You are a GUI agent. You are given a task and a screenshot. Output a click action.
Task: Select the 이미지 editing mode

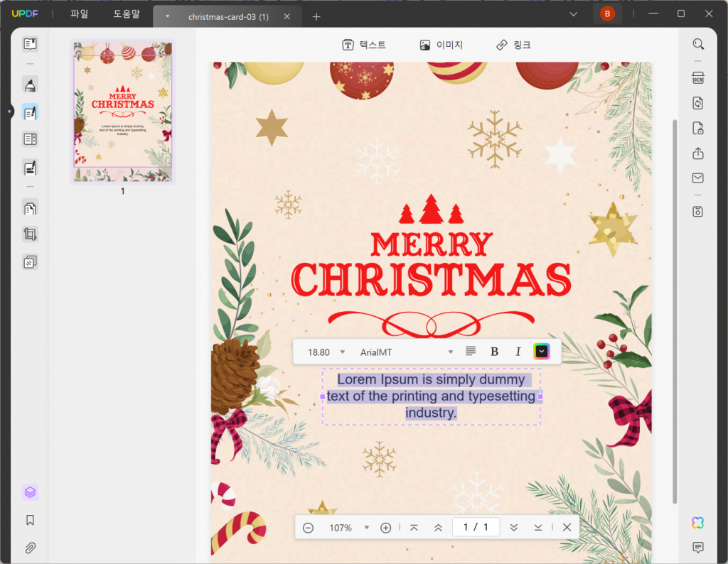click(x=441, y=44)
